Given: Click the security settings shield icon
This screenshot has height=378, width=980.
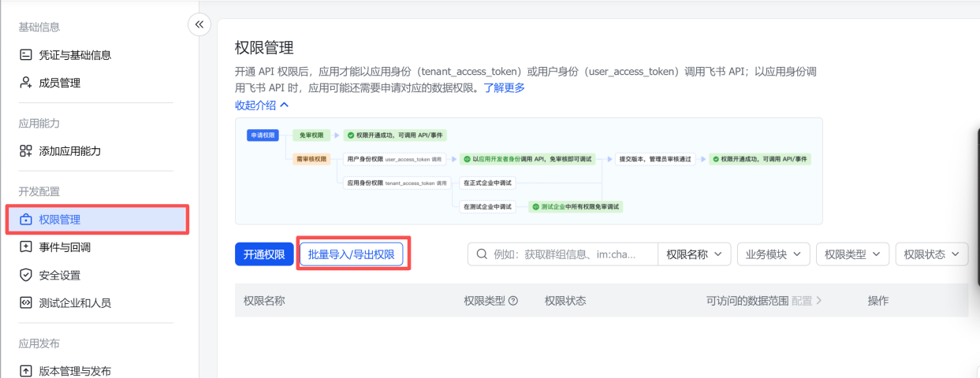Looking at the screenshot, I should click(x=26, y=275).
